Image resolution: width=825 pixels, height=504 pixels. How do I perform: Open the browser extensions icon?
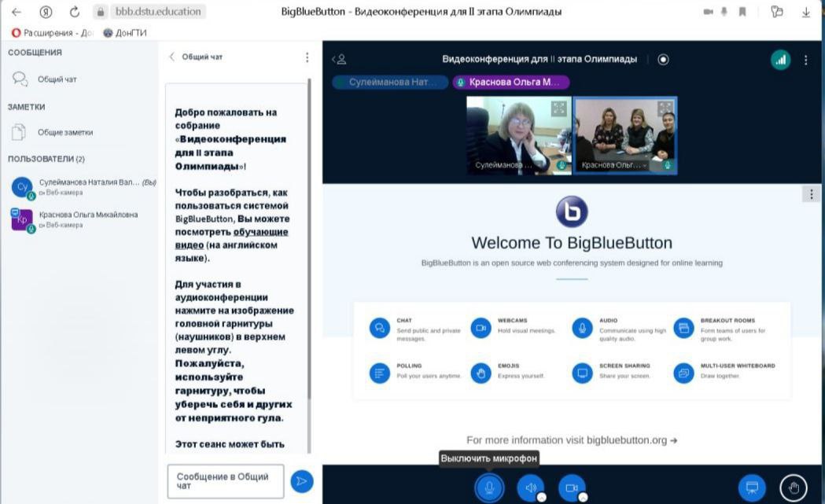click(776, 12)
